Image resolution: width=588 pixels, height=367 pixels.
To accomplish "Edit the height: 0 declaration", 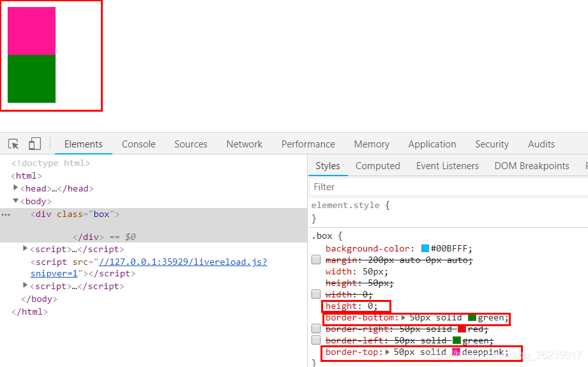I will pos(351,306).
